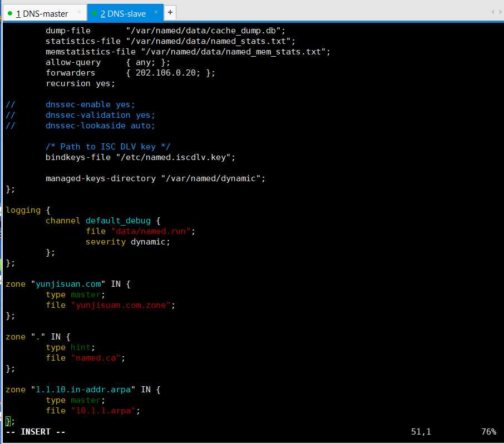Click the statistics-file path line

(170, 41)
